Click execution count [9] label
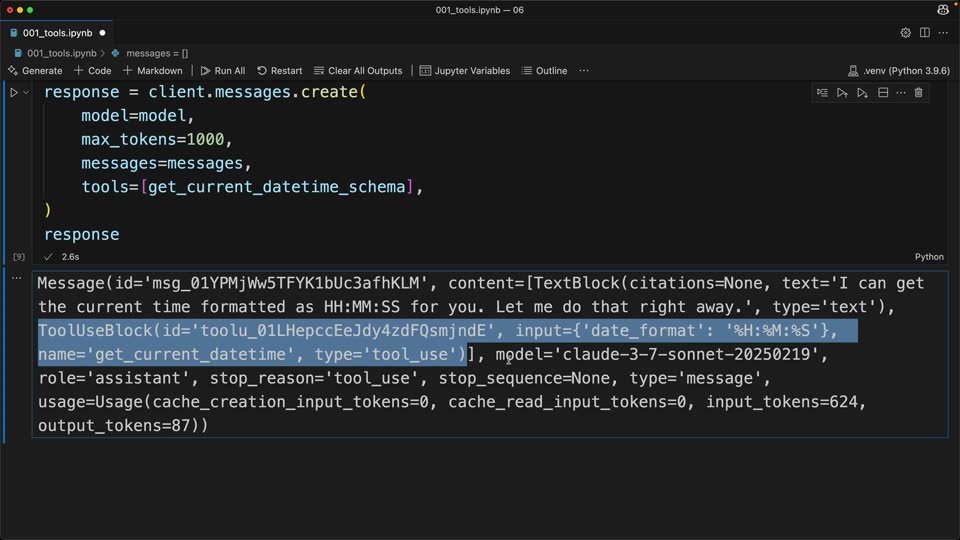 pyautogui.click(x=19, y=257)
